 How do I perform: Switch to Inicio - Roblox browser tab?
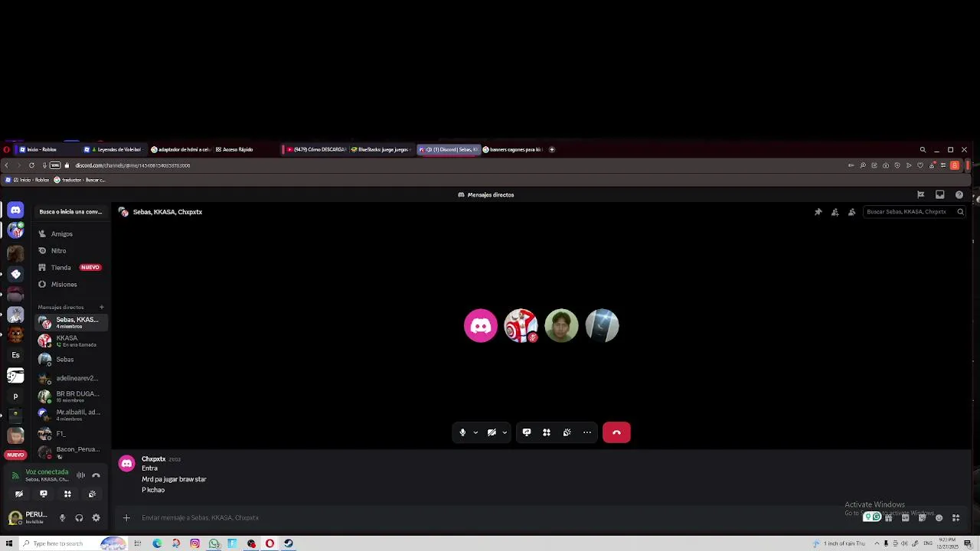click(x=47, y=149)
